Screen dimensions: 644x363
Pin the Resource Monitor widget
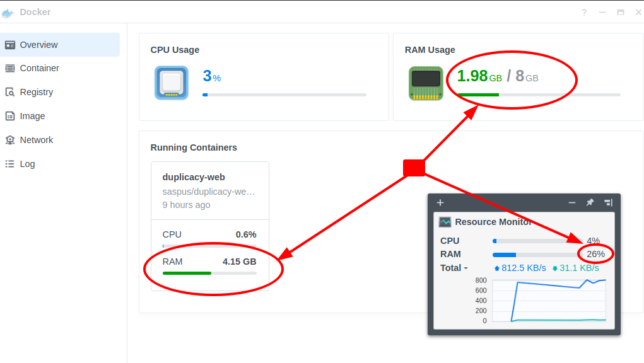(590, 202)
